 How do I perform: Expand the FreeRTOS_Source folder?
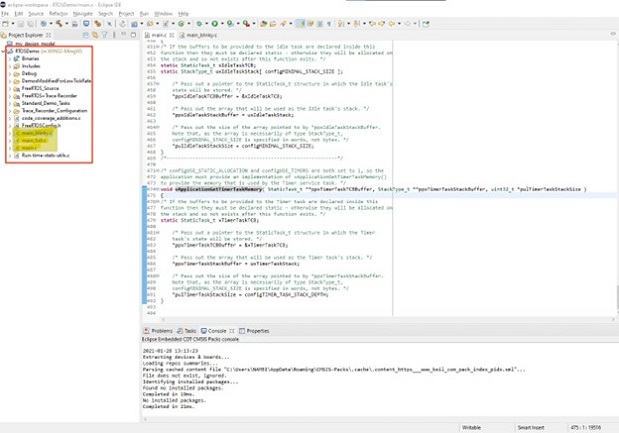tap(10, 88)
